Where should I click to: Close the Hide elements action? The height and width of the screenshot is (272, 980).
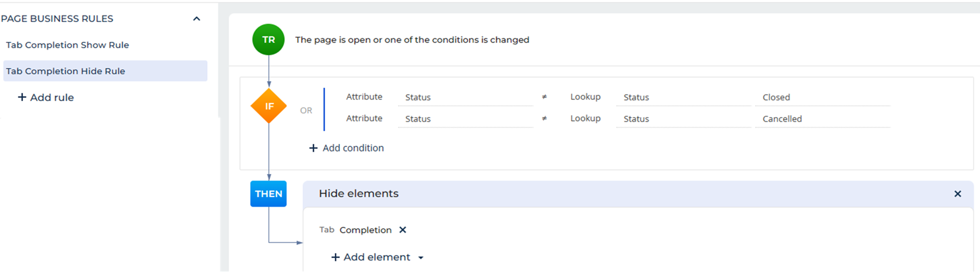pos(957,194)
